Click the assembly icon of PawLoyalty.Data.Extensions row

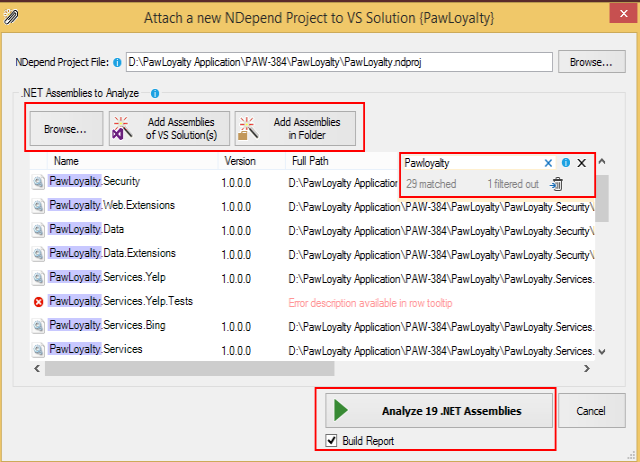click(x=38, y=254)
